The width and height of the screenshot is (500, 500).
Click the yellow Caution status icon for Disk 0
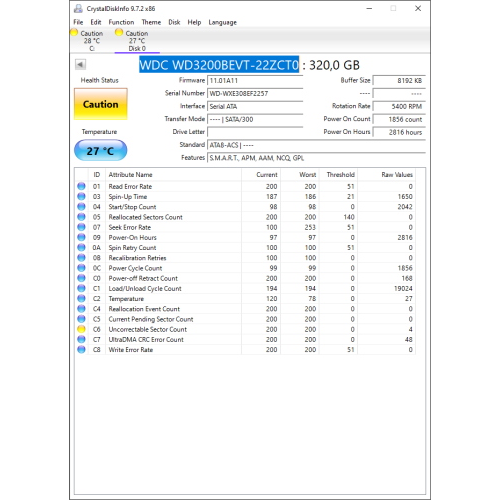coord(119,33)
